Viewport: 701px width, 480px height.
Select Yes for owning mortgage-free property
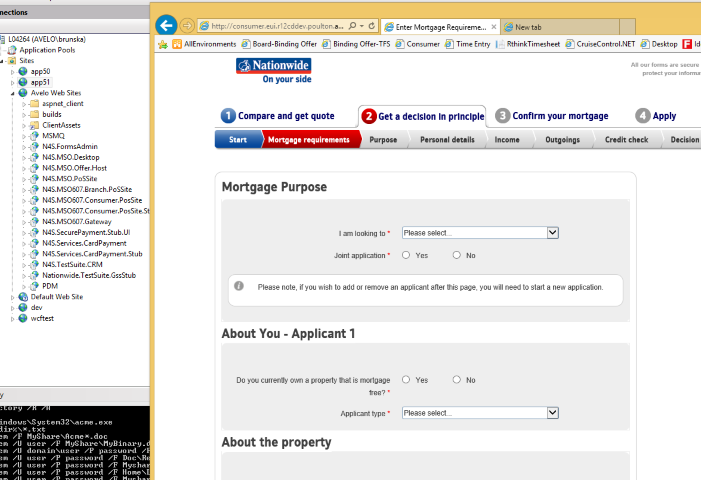[x=406, y=380]
